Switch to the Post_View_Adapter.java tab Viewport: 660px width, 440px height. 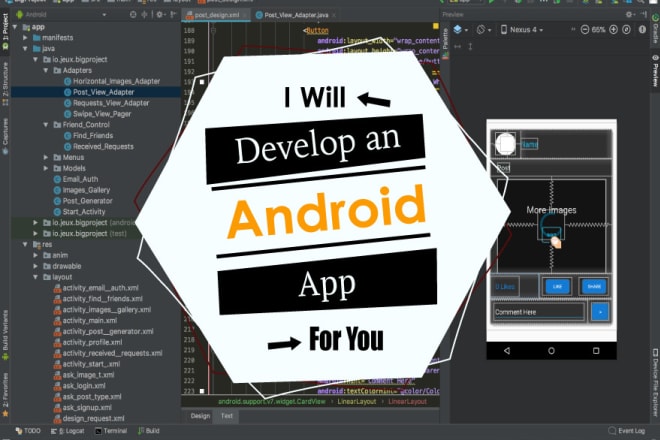pyautogui.click(x=296, y=15)
